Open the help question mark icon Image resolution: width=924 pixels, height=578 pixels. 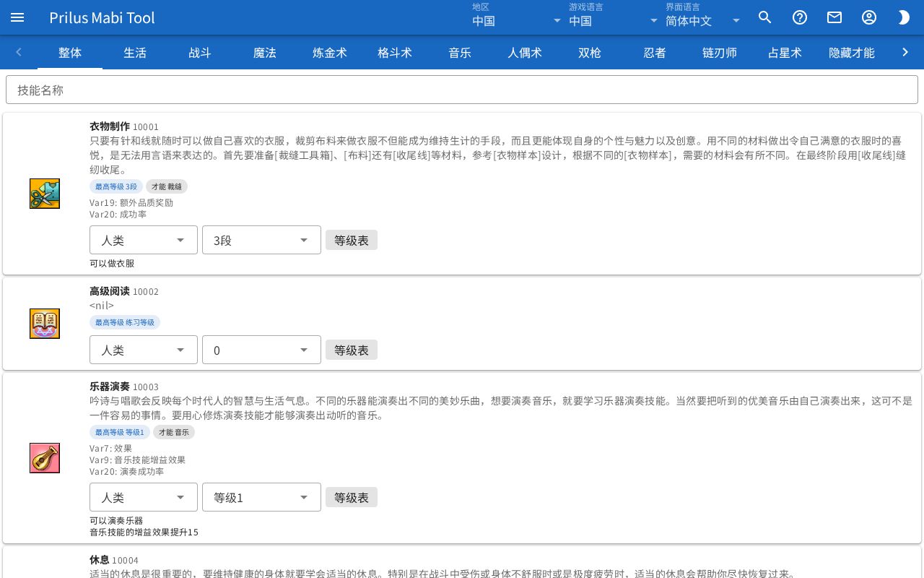click(x=800, y=17)
